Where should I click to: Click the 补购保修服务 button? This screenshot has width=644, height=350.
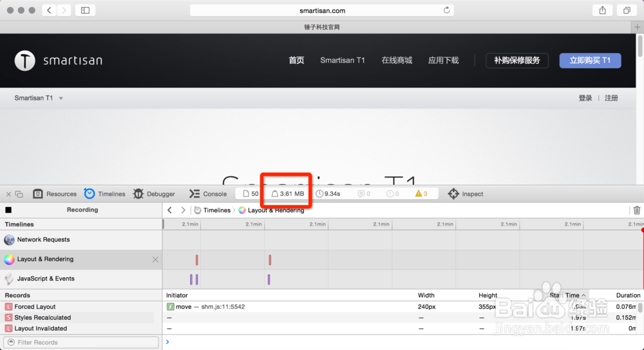(x=517, y=61)
